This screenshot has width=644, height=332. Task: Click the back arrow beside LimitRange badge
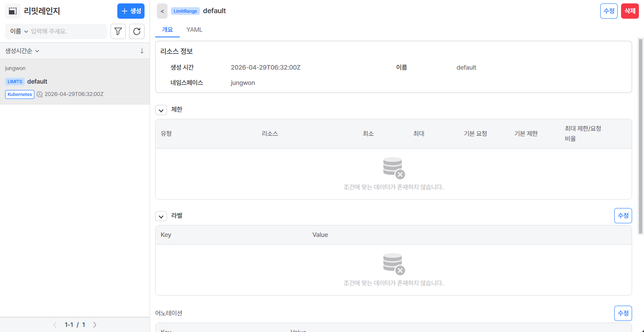162,11
